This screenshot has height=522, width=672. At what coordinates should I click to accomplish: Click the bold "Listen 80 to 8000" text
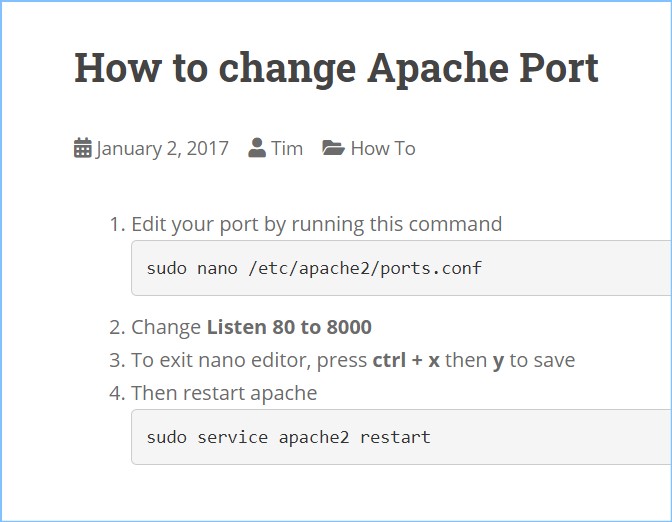pos(289,327)
